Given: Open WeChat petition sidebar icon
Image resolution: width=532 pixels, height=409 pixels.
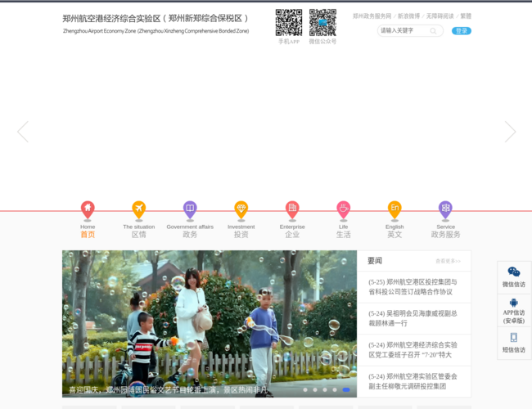Looking at the screenshot, I should pos(514,272).
